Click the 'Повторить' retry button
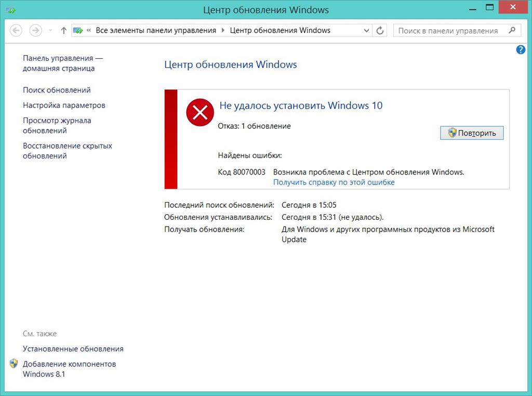The width and height of the screenshot is (532, 396). coord(472,133)
